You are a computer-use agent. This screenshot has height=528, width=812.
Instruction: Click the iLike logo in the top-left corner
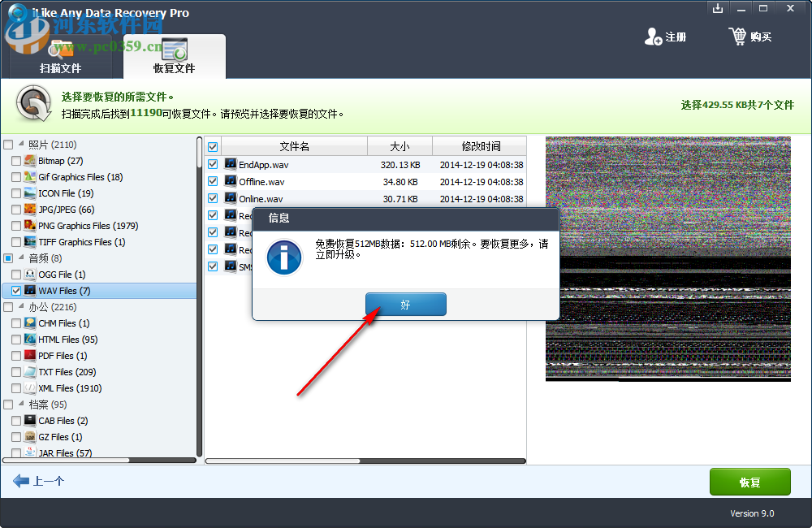point(18,12)
